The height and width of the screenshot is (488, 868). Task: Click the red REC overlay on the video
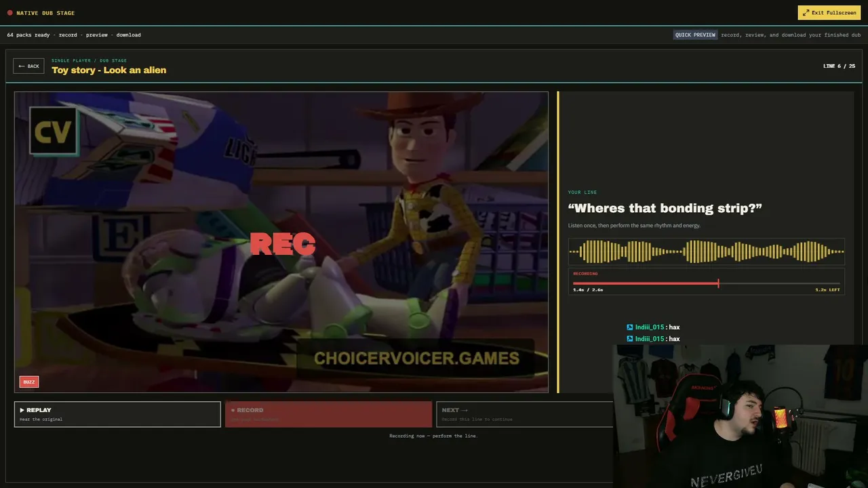click(x=283, y=244)
